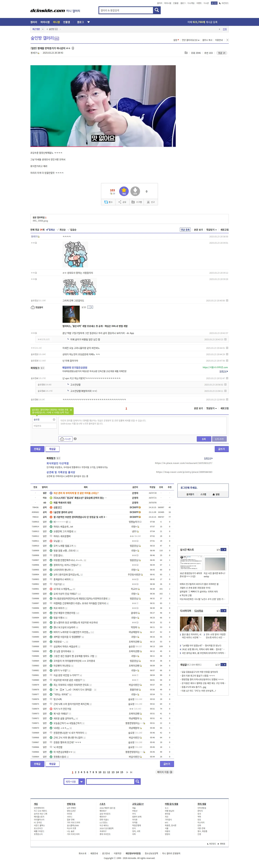Image resolution: width=259 pixels, height=868 pixels.
Task: Clear the nickname field with the X icon
Action: (x=54, y=420)
